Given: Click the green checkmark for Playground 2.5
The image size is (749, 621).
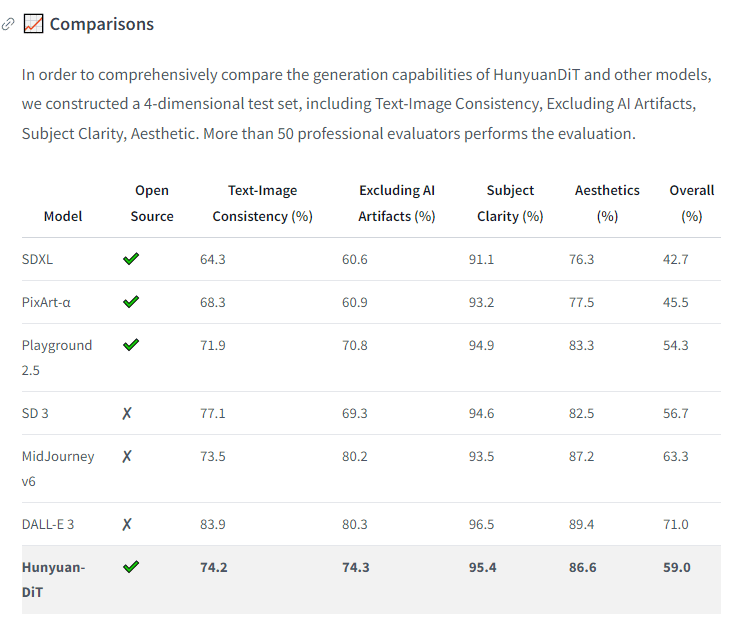Looking at the screenshot, I should [x=131, y=345].
